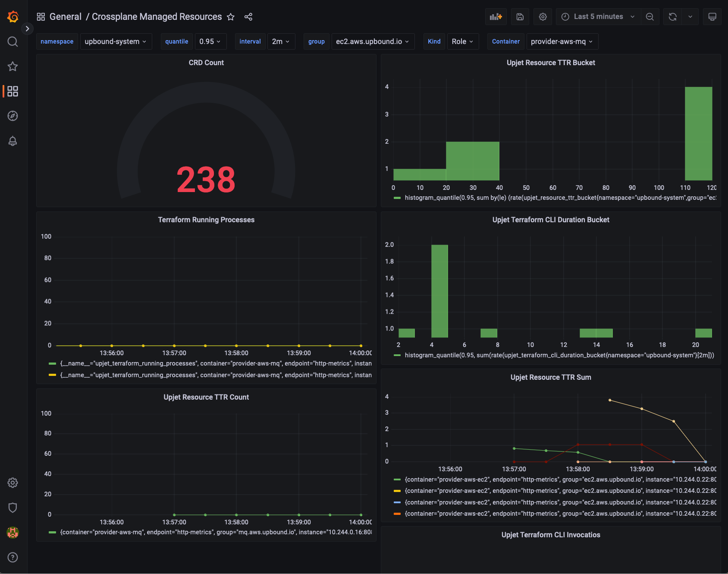728x574 pixels.
Task: Open the namespace upbound-system dropdown
Action: click(x=116, y=41)
